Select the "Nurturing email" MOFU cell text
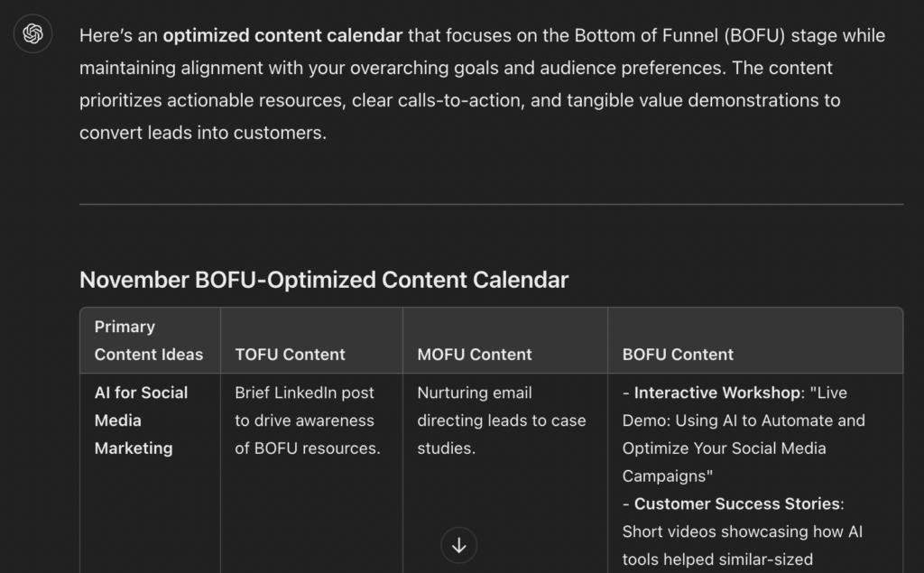 pos(475,393)
